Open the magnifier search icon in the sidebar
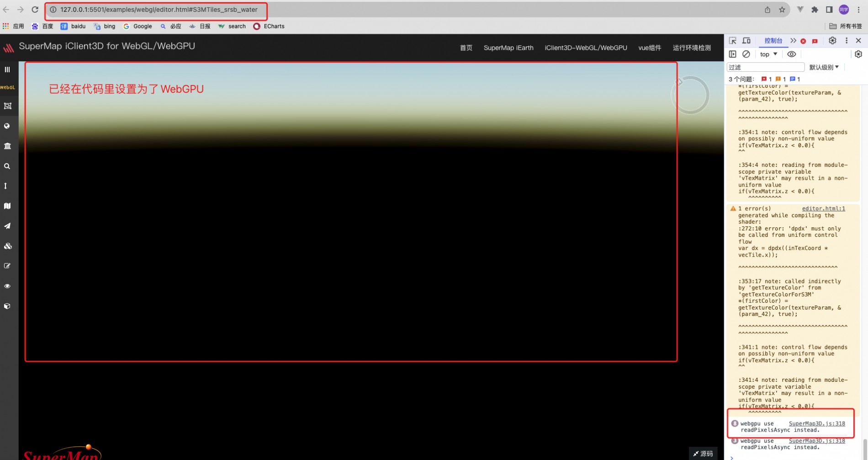This screenshot has height=460, width=868. tap(7, 166)
